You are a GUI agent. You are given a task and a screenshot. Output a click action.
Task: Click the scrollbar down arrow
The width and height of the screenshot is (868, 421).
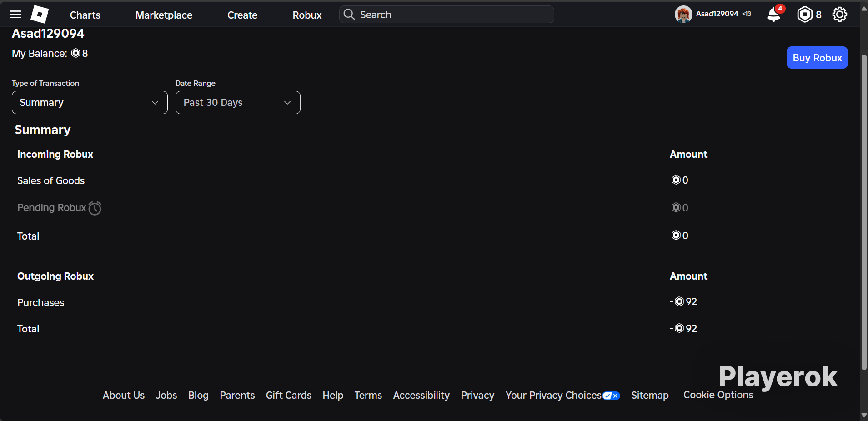point(864,415)
